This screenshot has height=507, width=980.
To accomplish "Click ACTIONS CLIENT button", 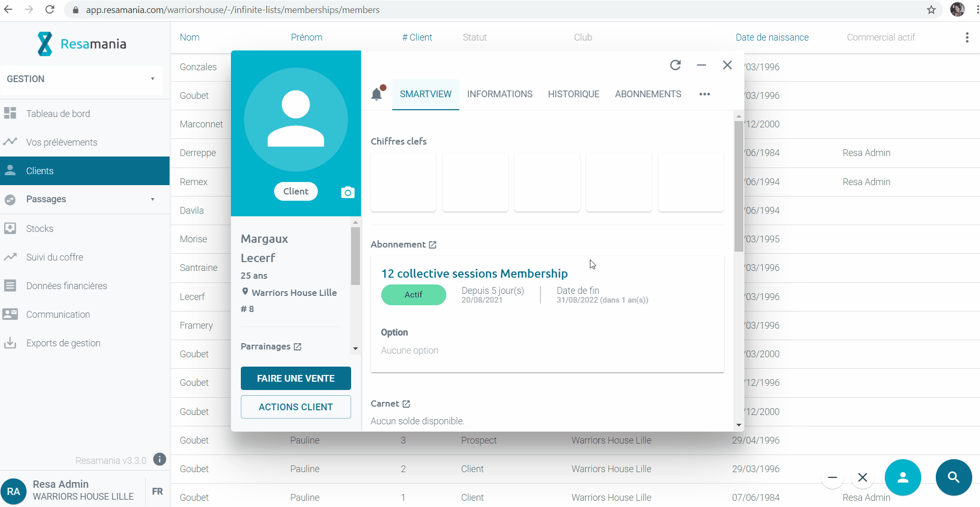I will point(295,407).
